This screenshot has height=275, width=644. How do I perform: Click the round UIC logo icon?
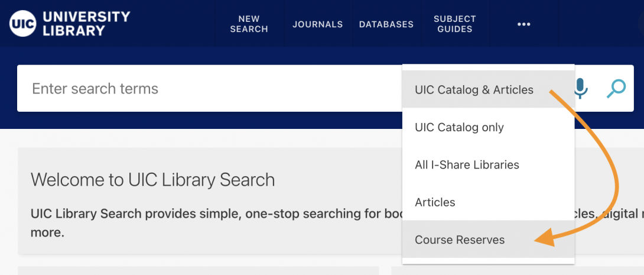click(x=23, y=24)
